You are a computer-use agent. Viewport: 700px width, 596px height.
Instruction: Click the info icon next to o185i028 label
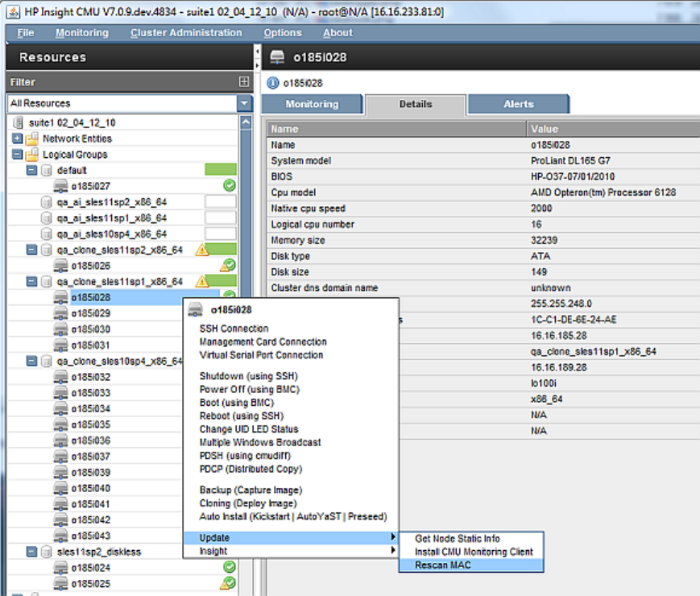click(272, 82)
